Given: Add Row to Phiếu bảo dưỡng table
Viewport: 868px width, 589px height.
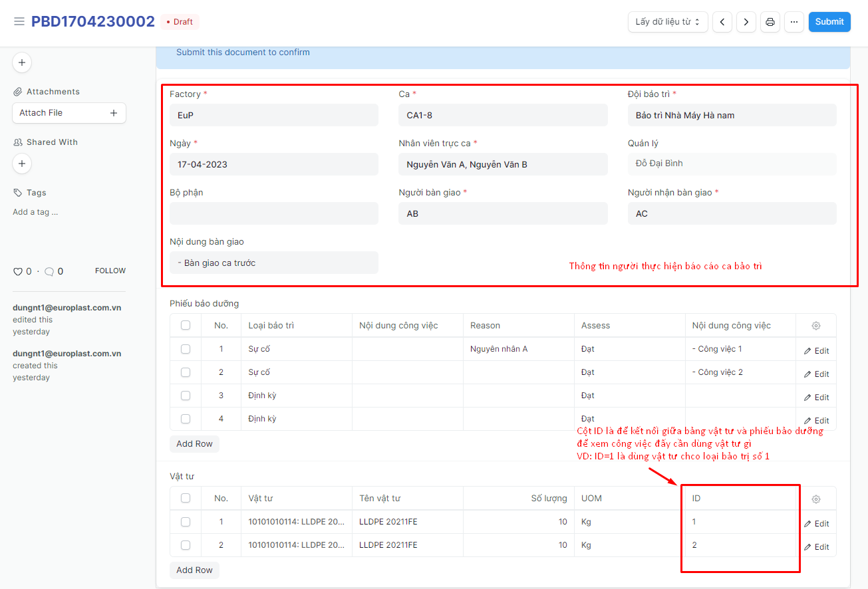Looking at the screenshot, I should point(194,443).
